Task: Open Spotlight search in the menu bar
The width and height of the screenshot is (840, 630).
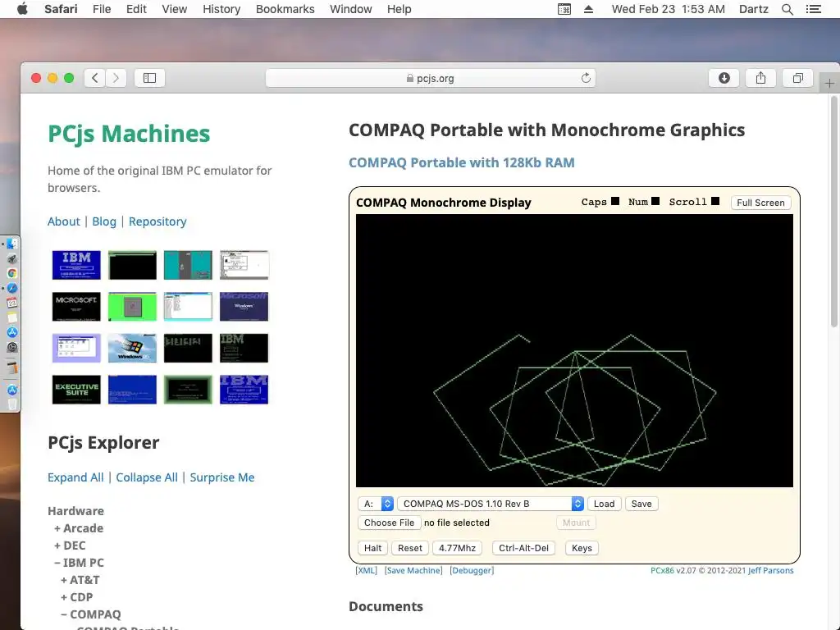Action: pyautogui.click(x=787, y=9)
